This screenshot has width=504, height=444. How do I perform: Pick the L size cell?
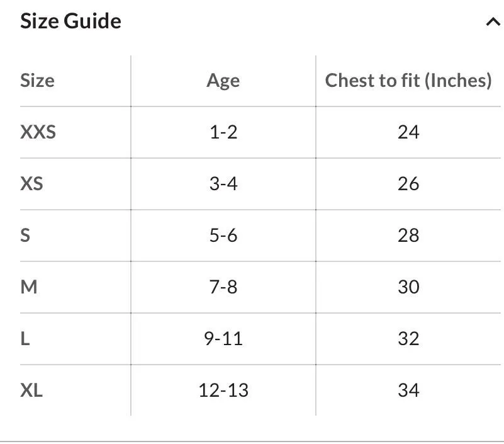click(x=25, y=339)
